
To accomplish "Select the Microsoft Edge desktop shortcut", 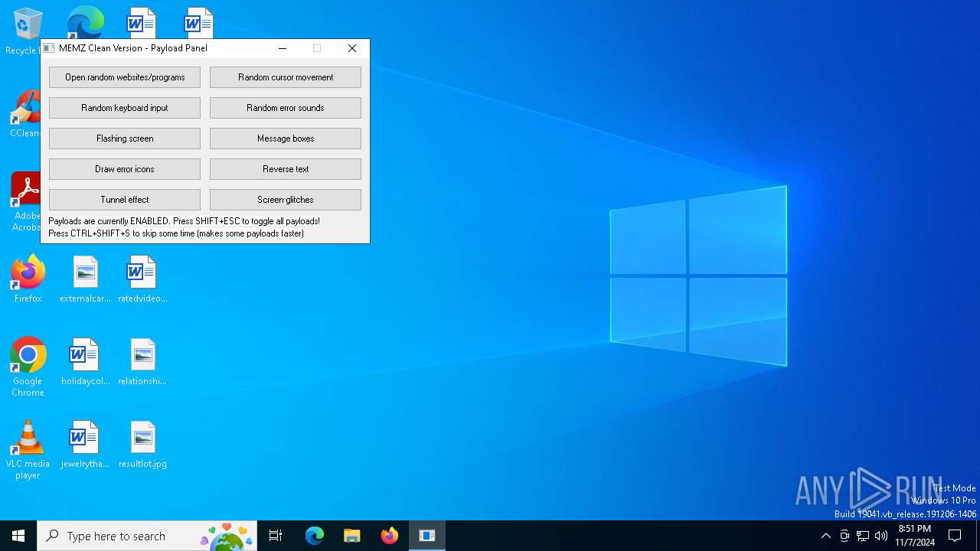I will (x=84, y=22).
